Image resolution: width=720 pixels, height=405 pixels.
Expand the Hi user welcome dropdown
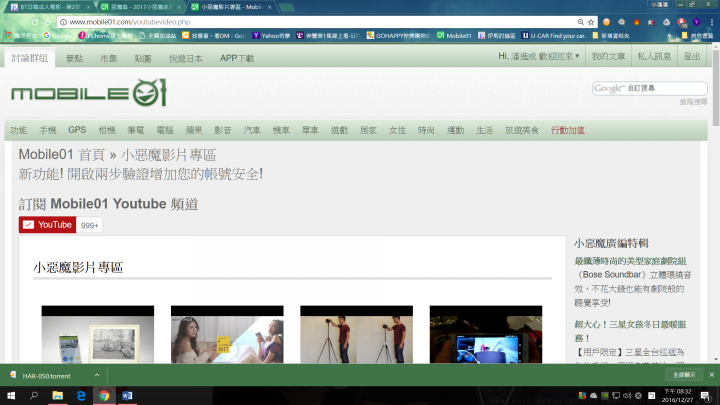tap(539, 56)
